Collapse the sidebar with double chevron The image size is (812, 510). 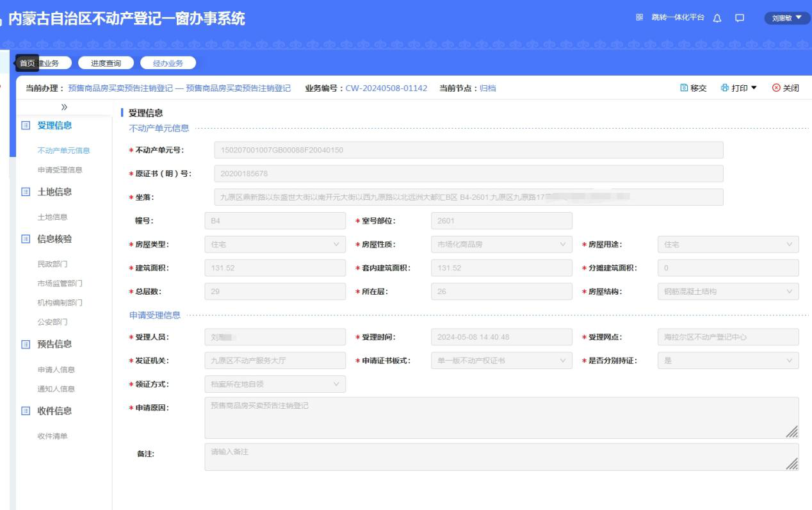tap(65, 106)
